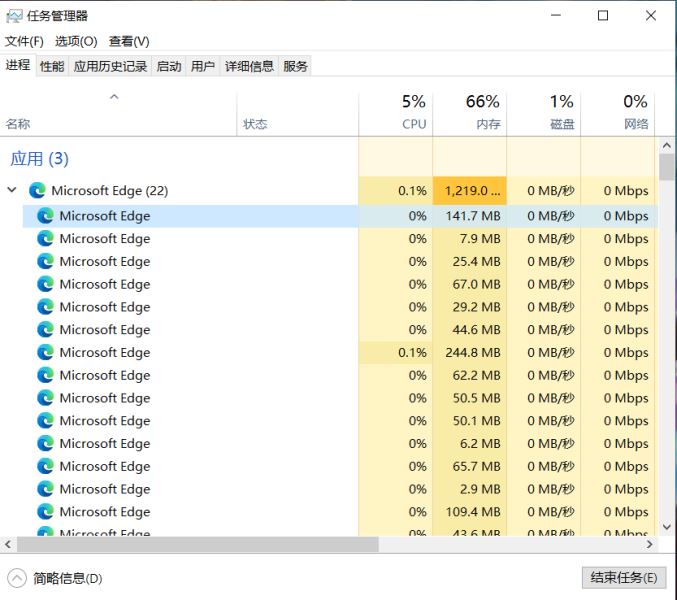The image size is (677, 600).
Task: Select the 应用 (3) group heading
Action: point(39,159)
